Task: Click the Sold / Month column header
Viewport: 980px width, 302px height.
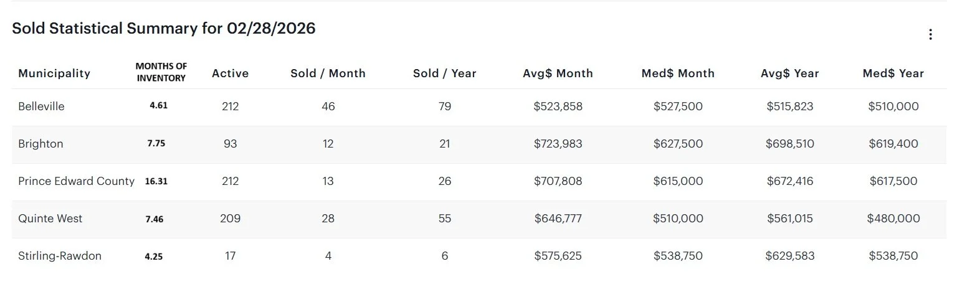Action: (x=328, y=73)
